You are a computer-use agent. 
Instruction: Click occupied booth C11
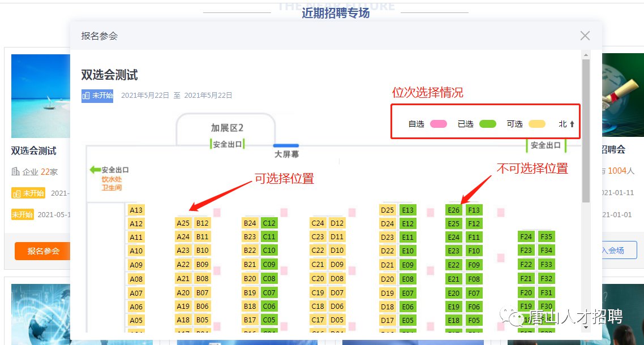269,236
